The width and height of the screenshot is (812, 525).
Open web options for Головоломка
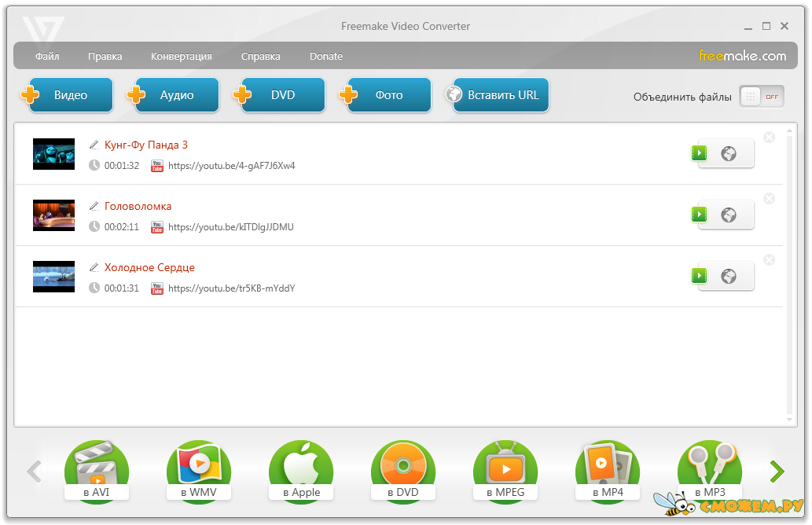[x=729, y=215]
